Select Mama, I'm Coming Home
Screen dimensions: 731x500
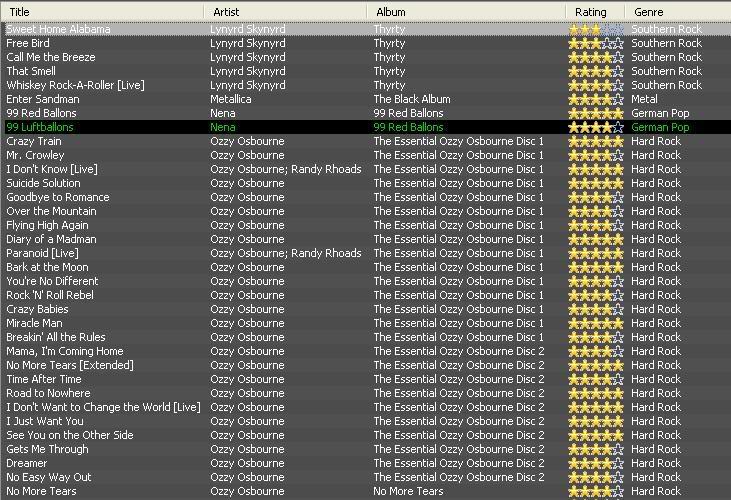click(65, 351)
